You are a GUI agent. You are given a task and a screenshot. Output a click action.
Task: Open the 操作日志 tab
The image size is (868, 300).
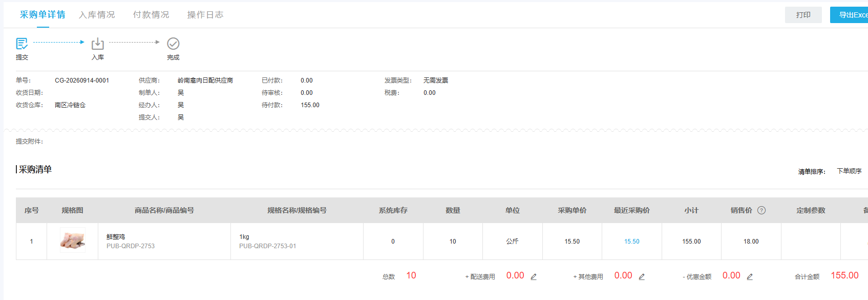tap(205, 15)
